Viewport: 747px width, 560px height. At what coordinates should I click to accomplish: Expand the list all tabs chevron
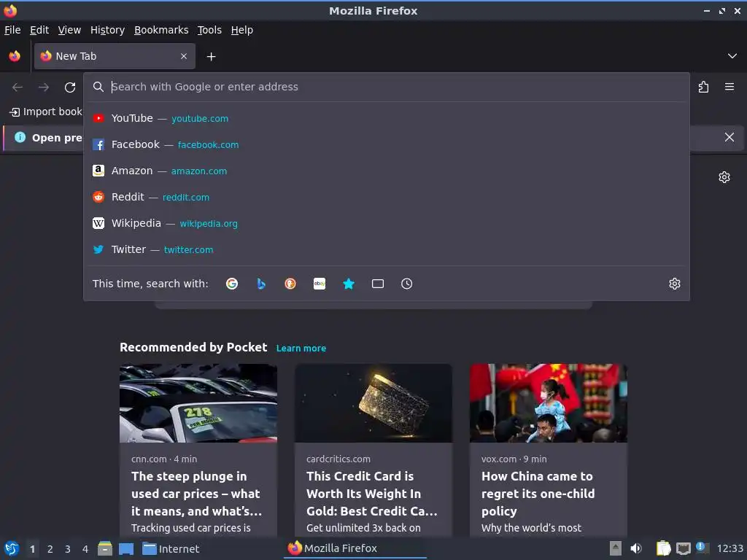[732, 56]
